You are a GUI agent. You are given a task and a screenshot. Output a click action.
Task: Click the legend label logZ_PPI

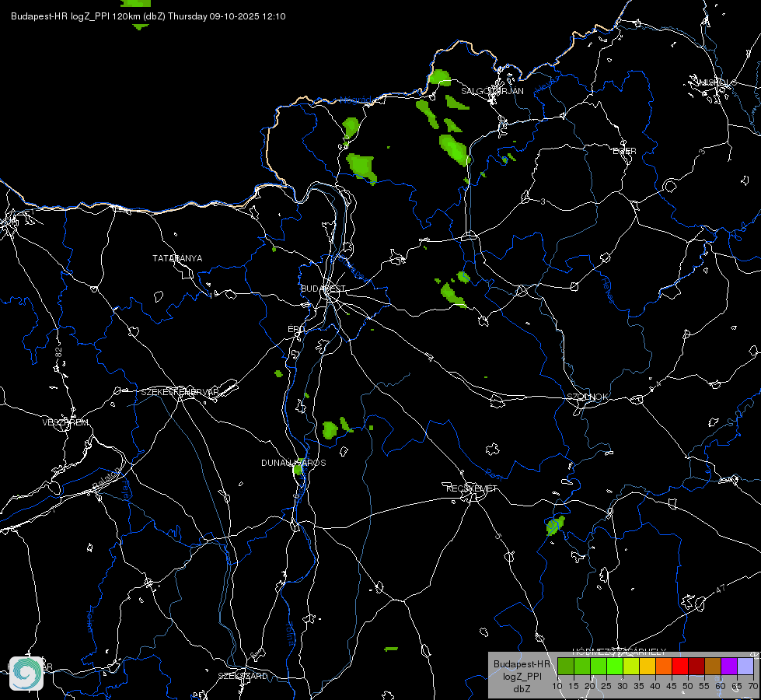(522, 676)
